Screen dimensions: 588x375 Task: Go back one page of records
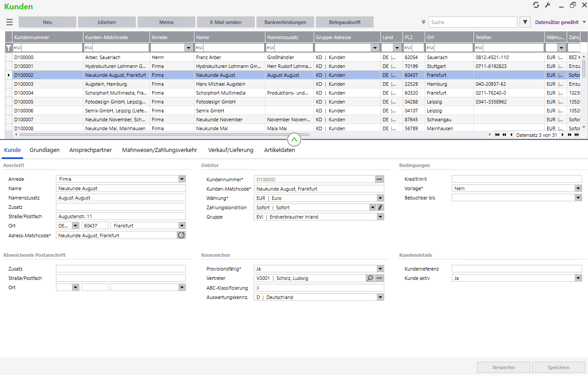(505, 135)
